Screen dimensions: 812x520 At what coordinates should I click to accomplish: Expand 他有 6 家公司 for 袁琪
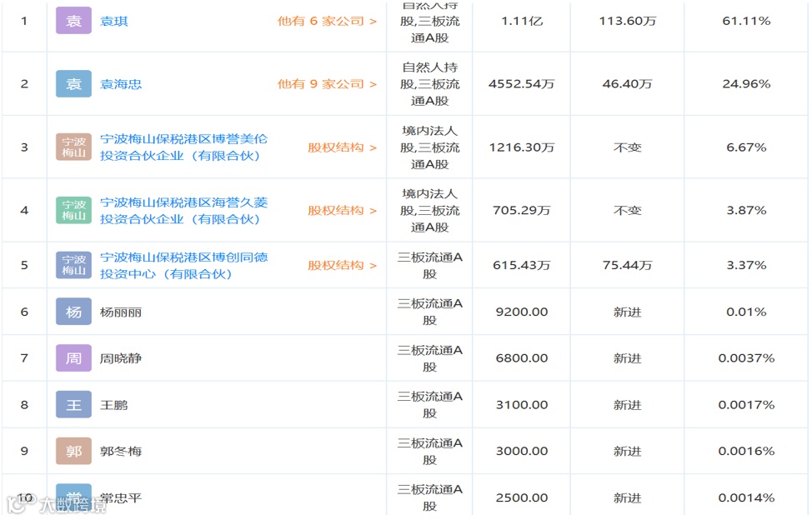(x=327, y=21)
